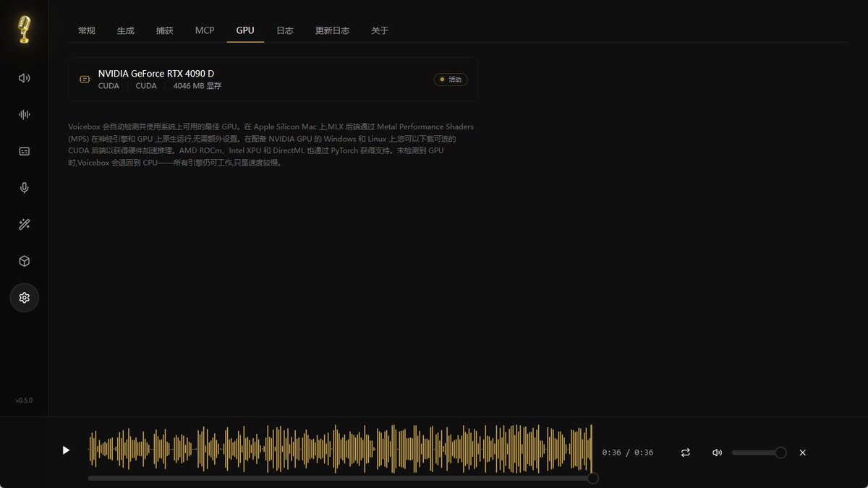Open the captions panel icon in sidebar

pyautogui.click(x=25, y=151)
